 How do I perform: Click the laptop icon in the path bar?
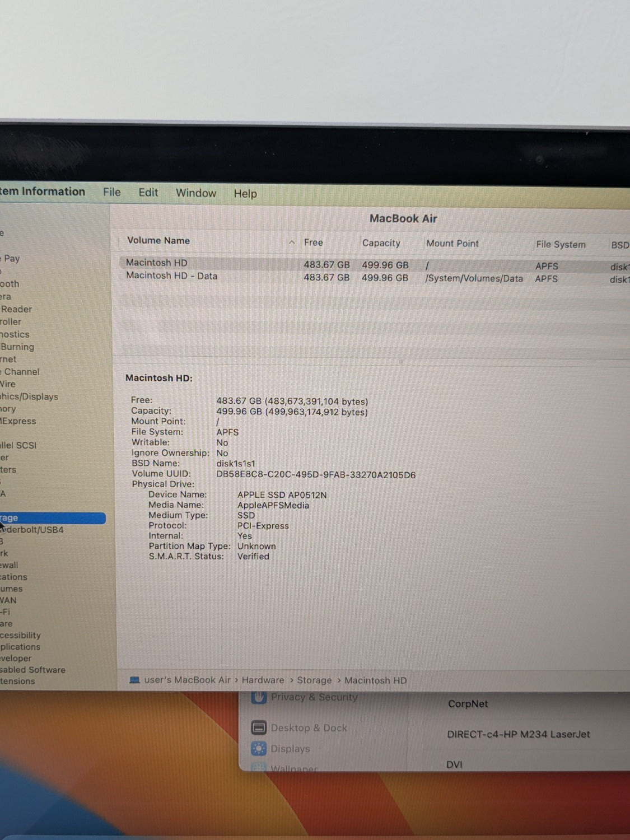(134, 680)
